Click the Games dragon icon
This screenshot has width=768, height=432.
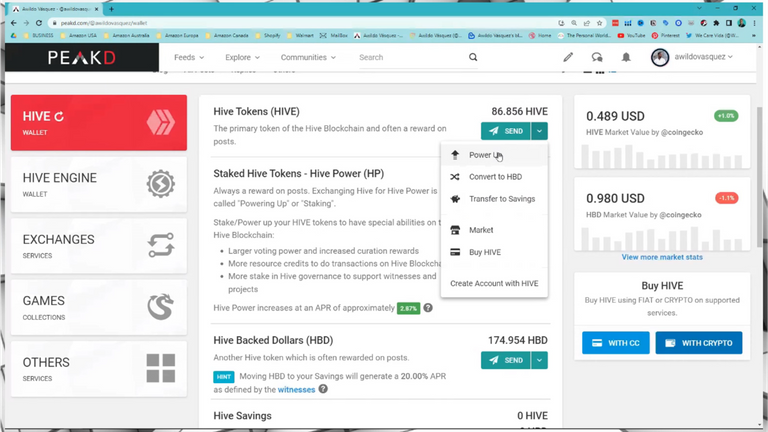click(x=161, y=307)
